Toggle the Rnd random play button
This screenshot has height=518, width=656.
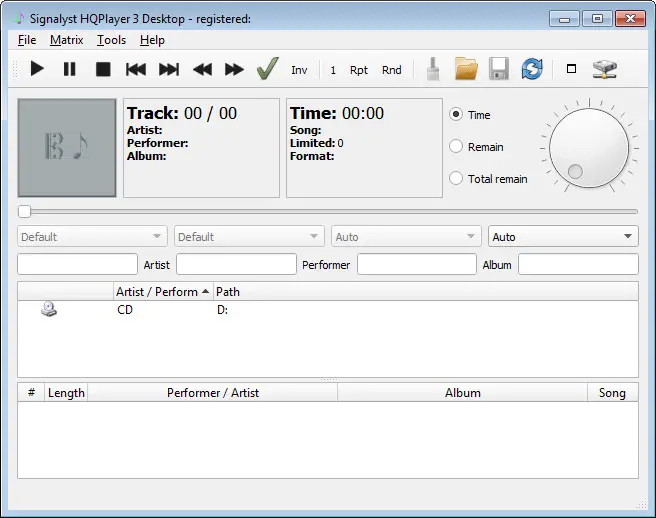pyautogui.click(x=392, y=70)
